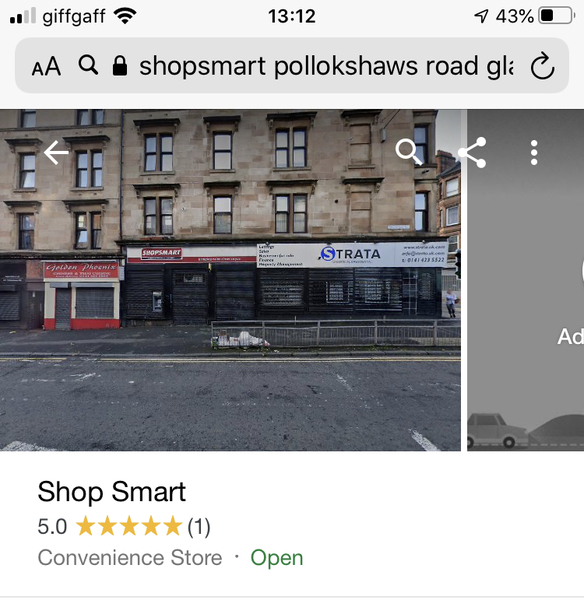Reload the page with the refresh icon

coord(542,66)
